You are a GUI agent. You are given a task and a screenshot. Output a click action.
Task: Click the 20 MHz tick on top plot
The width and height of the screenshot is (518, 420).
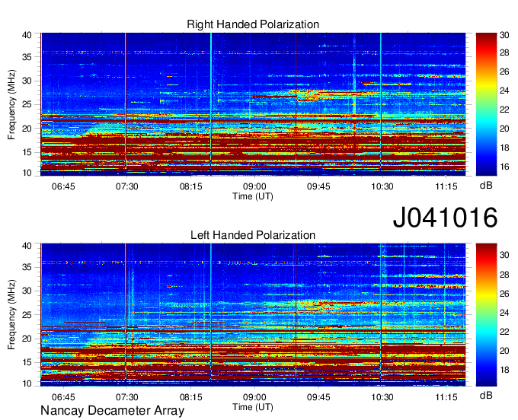pyautogui.click(x=27, y=129)
